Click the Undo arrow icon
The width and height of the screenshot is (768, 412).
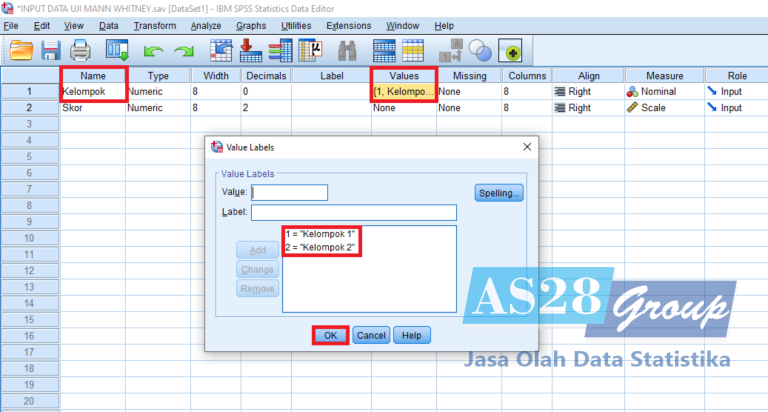(x=153, y=50)
